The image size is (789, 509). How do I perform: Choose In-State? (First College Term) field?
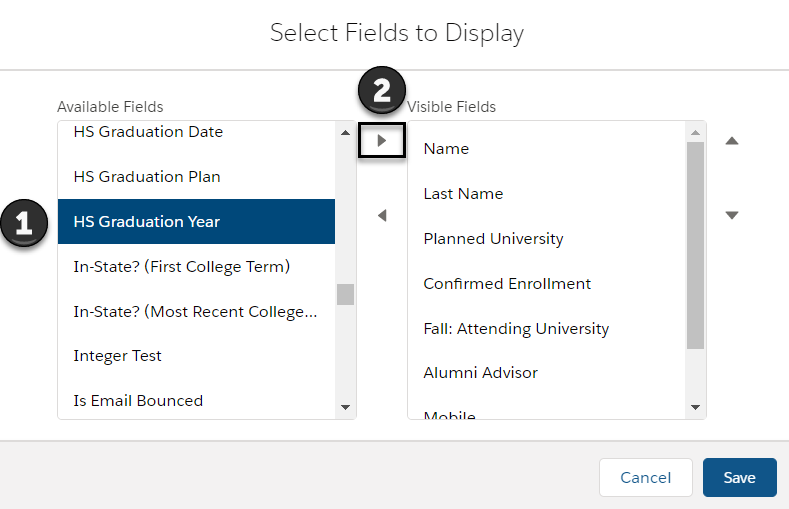click(196, 267)
